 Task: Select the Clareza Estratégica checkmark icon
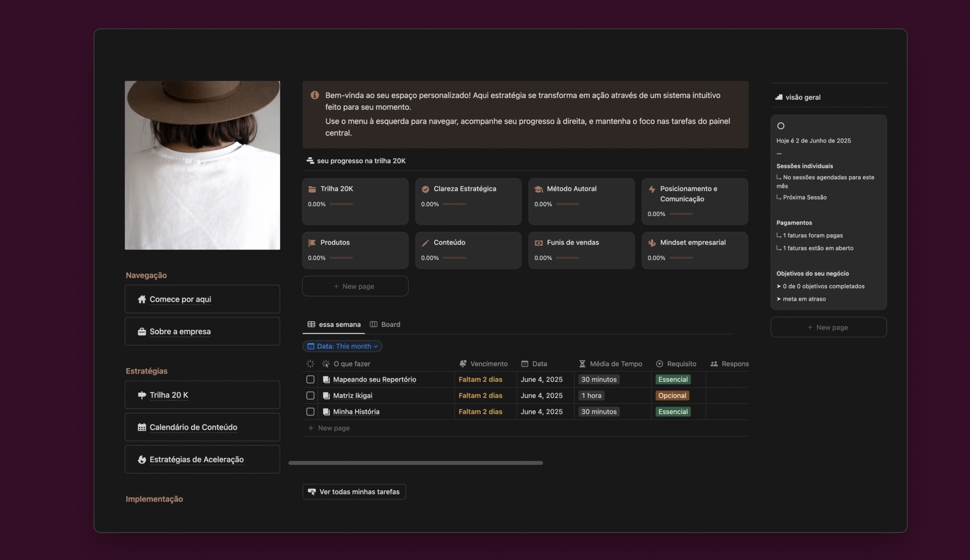[425, 188]
